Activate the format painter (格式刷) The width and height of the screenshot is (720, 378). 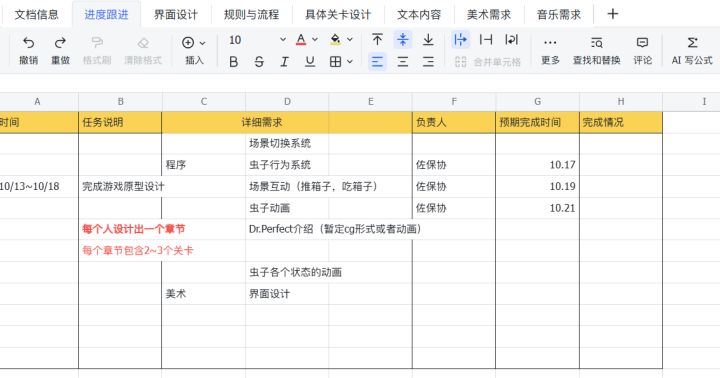97,50
